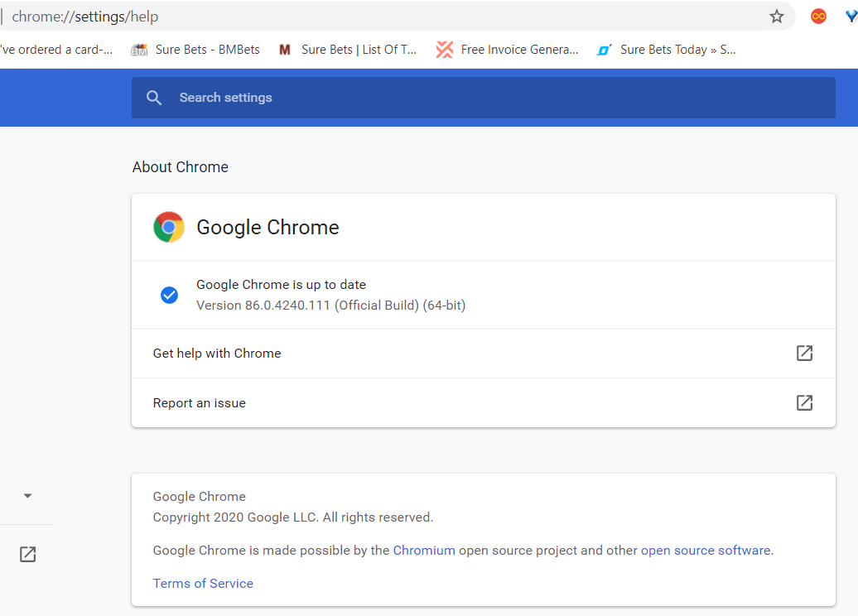
Task: Expand the sidebar Advanced dropdown arrow
Action: point(27,496)
